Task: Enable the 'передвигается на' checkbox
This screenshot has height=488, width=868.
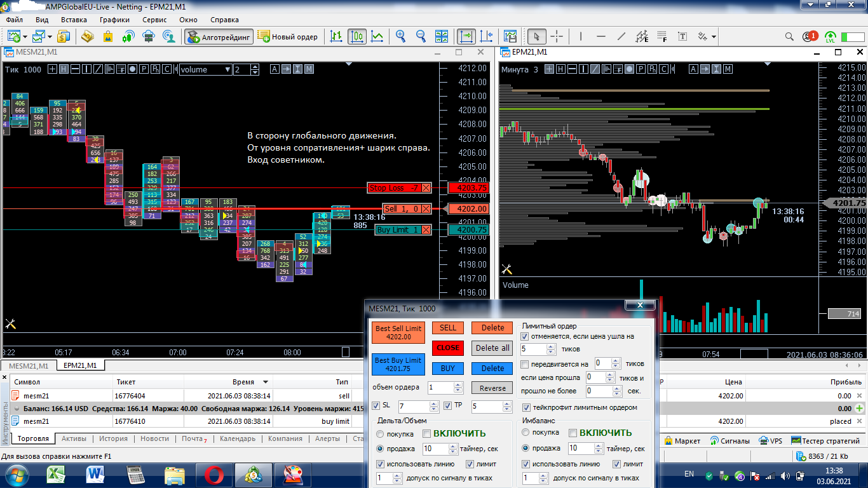Action: (525, 364)
